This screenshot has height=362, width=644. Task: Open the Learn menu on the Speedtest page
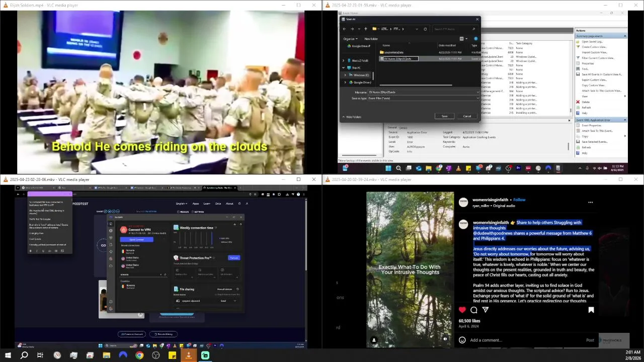point(207,204)
